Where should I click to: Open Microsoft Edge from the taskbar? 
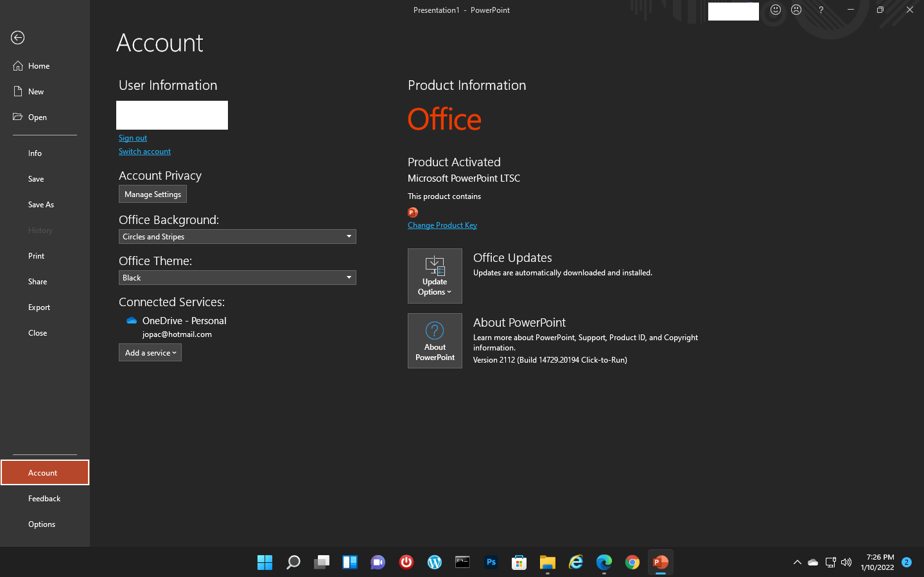(604, 562)
